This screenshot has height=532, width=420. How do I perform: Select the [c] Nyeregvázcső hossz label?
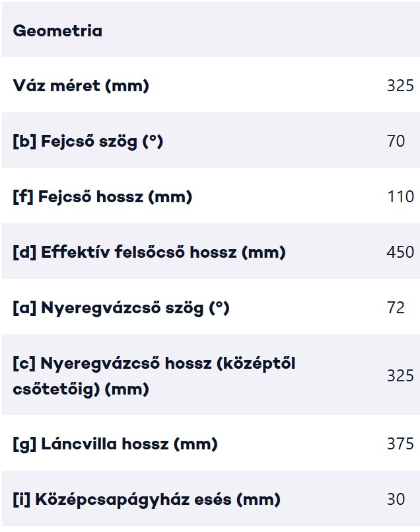click(155, 376)
